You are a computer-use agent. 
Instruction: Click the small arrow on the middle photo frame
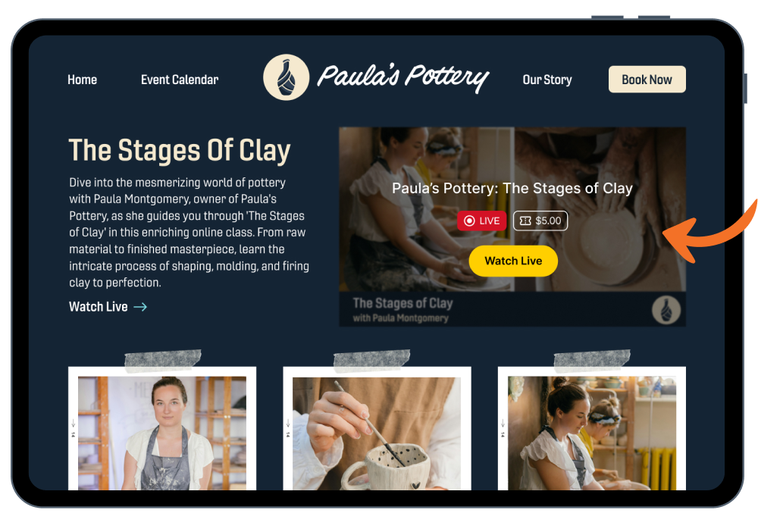click(287, 424)
